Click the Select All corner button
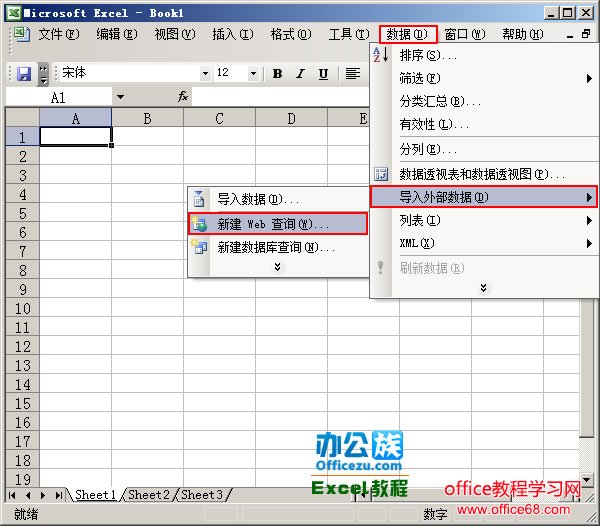600x526 pixels. [23, 117]
